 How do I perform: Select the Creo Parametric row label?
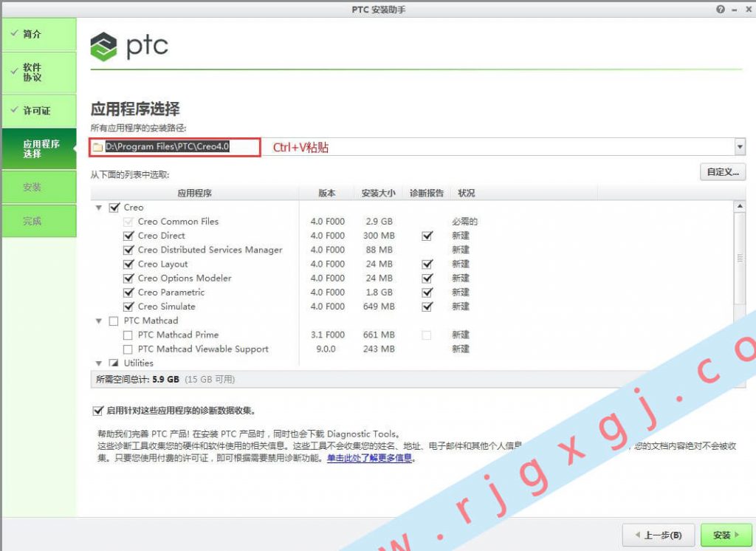(x=171, y=292)
